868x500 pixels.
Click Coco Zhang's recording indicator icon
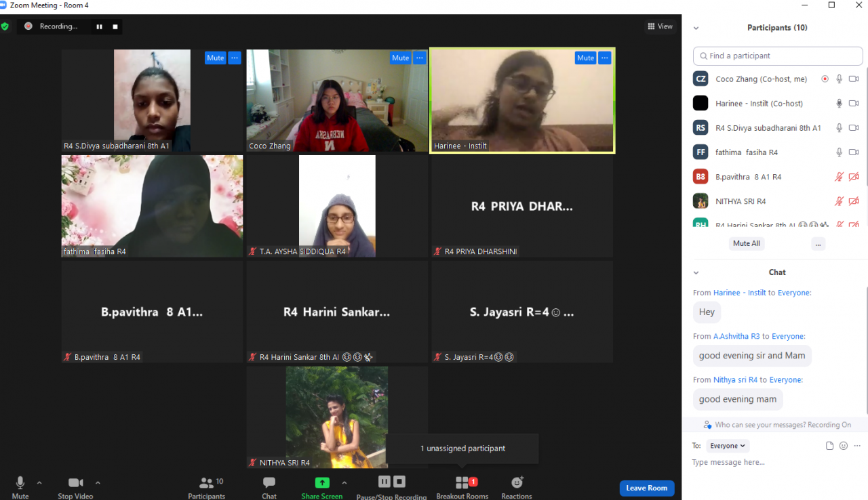(825, 79)
